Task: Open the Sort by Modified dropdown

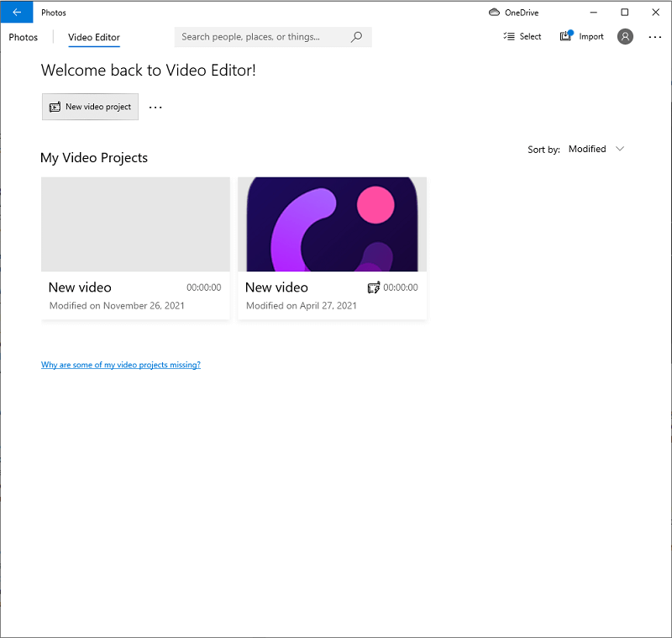Action: tap(596, 149)
